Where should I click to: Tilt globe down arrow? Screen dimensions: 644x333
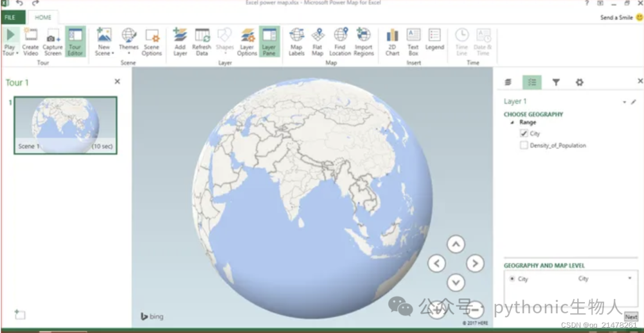(456, 282)
